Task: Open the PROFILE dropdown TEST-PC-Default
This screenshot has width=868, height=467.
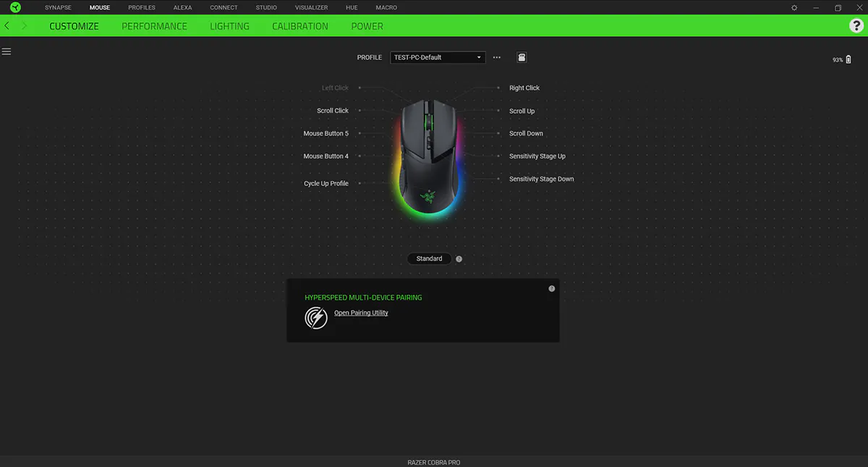Action: [x=438, y=57]
